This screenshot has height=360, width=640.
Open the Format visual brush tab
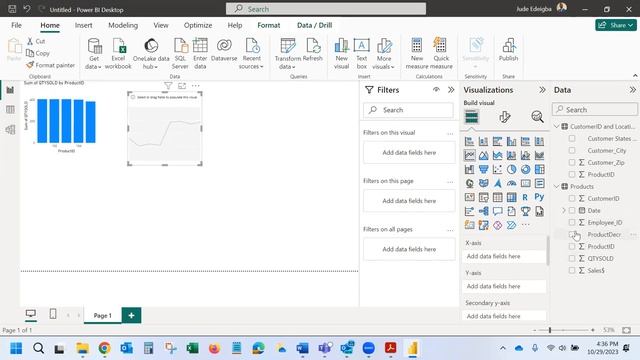(x=504, y=117)
